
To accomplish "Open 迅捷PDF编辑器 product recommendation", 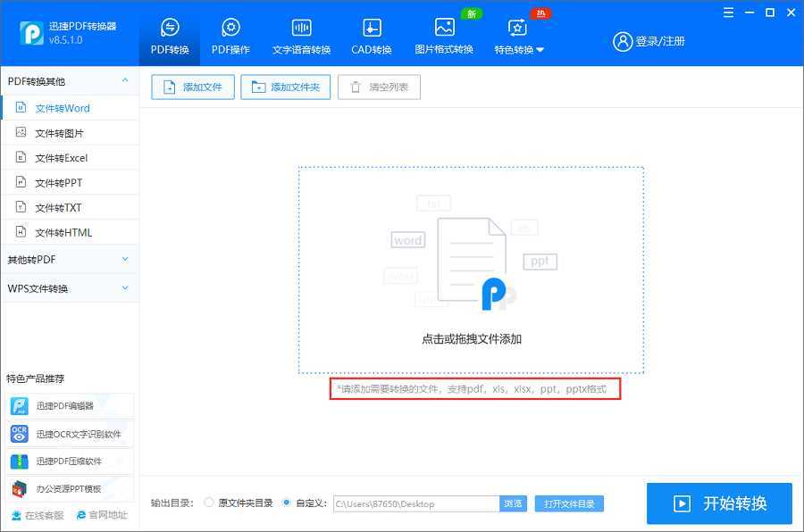I will [71, 406].
